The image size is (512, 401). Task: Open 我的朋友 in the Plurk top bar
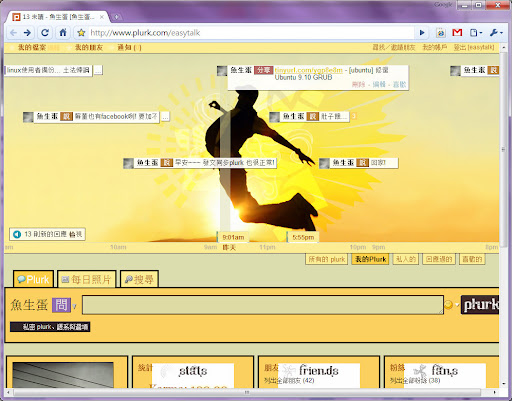89,47
